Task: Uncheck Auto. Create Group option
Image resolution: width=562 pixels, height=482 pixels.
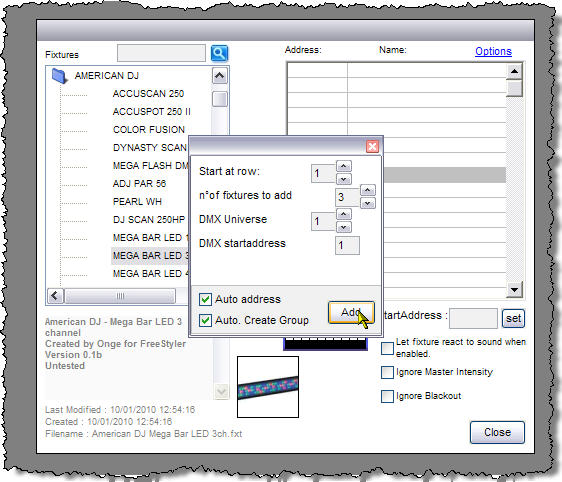Action: pyautogui.click(x=205, y=320)
